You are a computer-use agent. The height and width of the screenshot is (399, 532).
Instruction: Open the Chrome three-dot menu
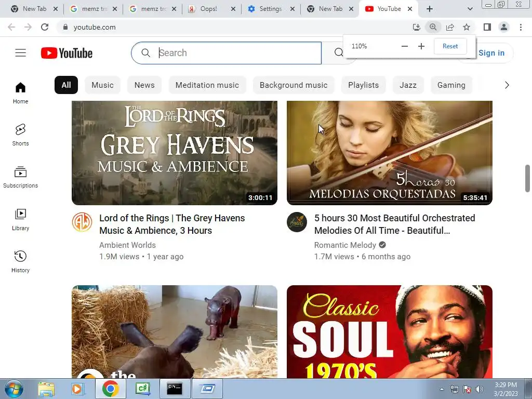pyautogui.click(x=521, y=27)
